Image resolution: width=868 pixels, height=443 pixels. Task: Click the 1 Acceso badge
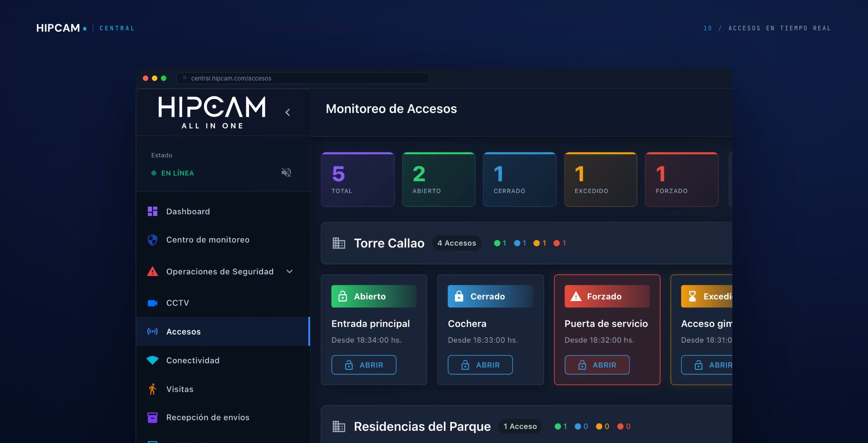520,426
